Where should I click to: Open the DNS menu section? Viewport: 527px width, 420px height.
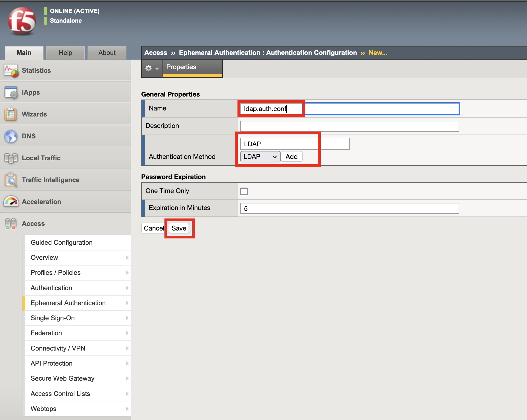[66, 136]
